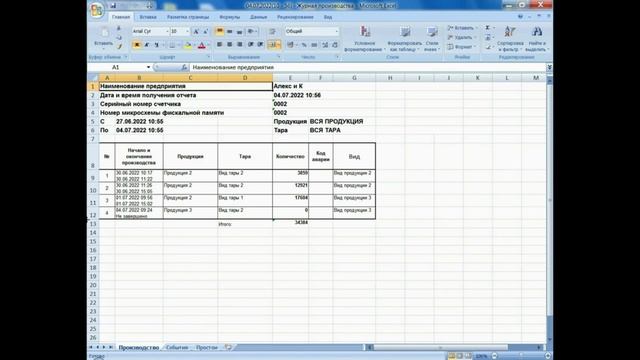Click the Percent Style icon
Screen dimensions: 640x360
tap(304, 45)
